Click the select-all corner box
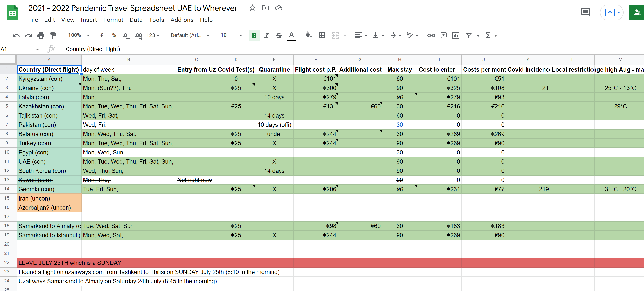 click(x=8, y=60)
